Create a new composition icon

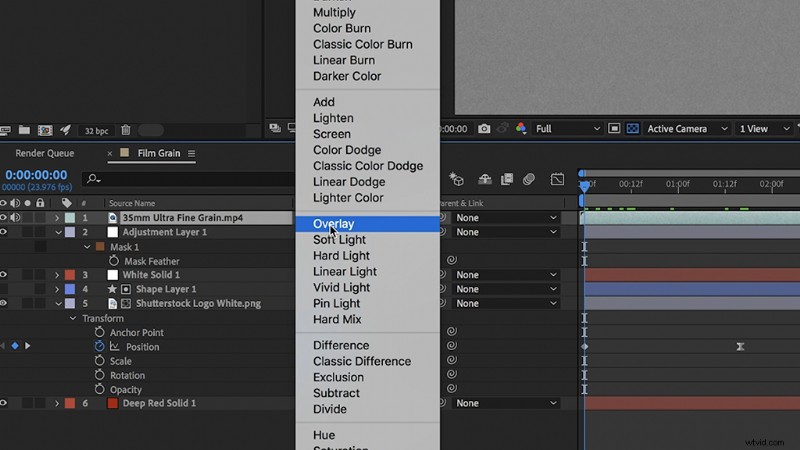pyautogui.click(x=45, y=131)
